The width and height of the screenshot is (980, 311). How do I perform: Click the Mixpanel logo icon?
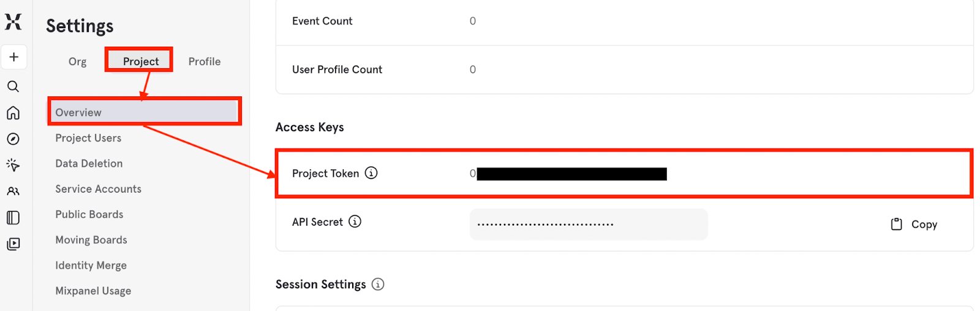(13, 22)
